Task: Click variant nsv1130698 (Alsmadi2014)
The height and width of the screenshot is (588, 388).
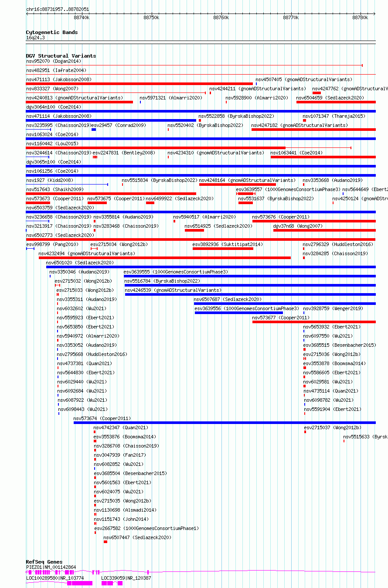Action: 125,510
